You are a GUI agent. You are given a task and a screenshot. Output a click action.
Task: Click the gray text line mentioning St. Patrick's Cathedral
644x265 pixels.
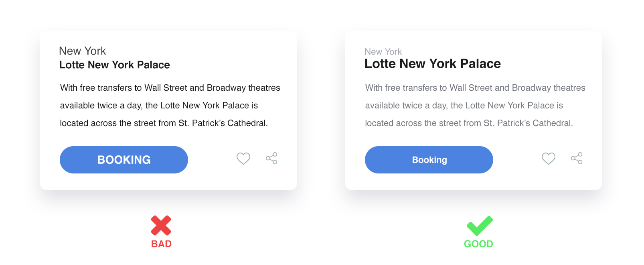(x=469, y=123)
